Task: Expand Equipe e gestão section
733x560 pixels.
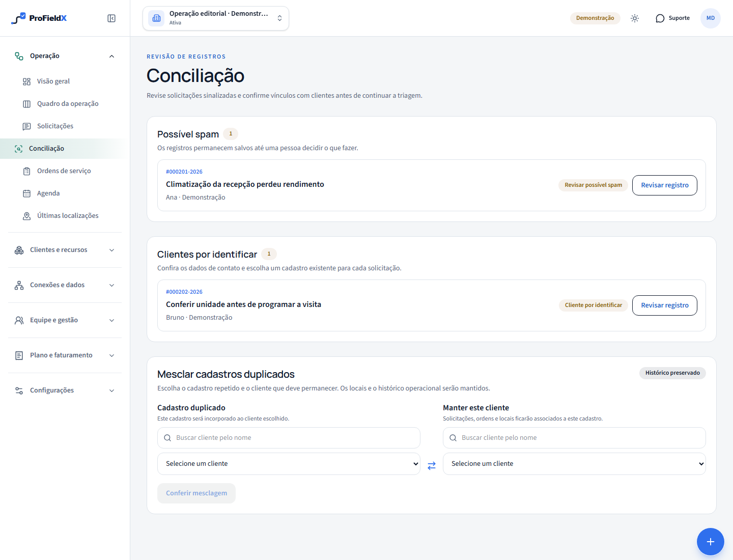Action: 65,320
